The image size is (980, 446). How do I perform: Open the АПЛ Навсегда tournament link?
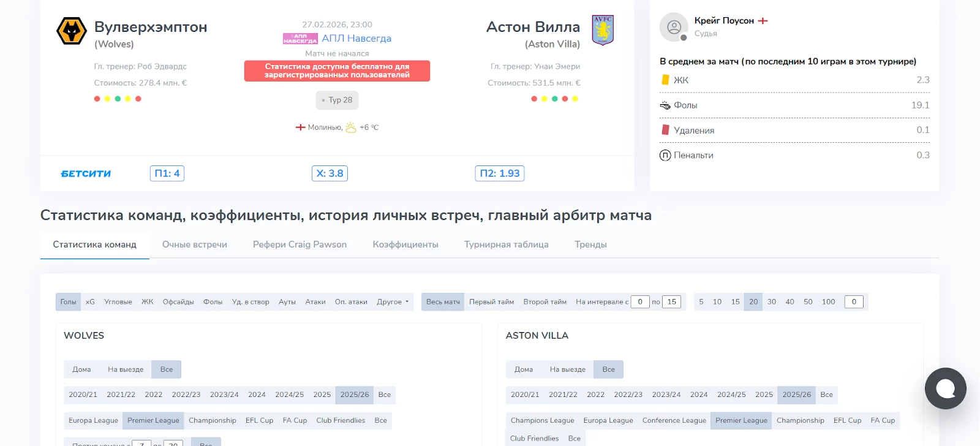(x=356, y=39)
